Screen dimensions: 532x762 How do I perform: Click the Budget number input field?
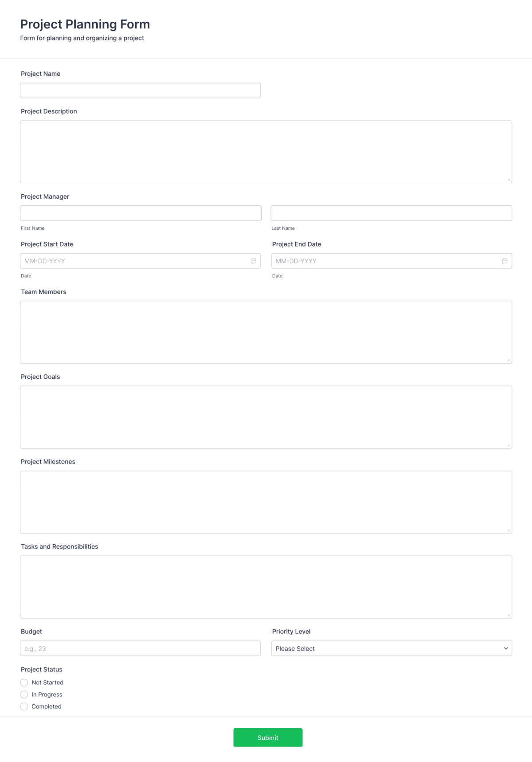tap(140, 648)
